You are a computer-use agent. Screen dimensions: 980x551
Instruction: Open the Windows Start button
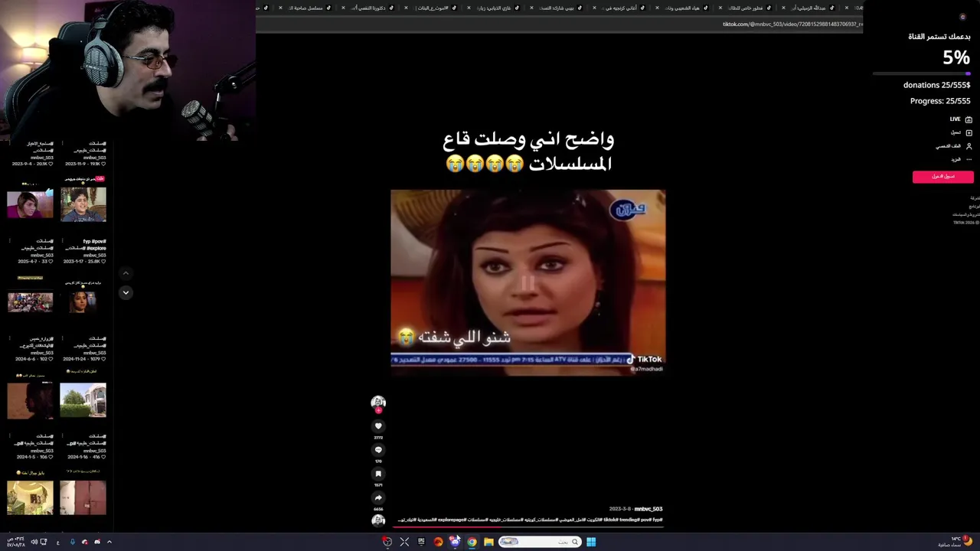[x=591, y=542]
